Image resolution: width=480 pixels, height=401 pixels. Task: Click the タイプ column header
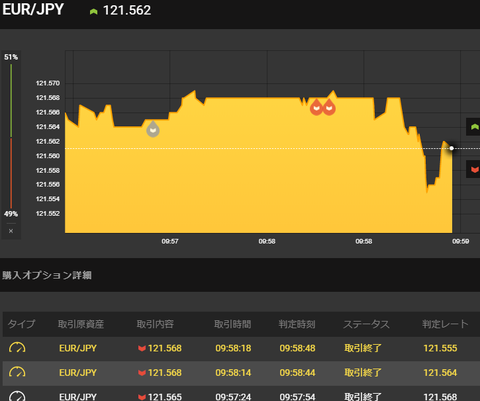pyautogui.click(x=21, y=324)
